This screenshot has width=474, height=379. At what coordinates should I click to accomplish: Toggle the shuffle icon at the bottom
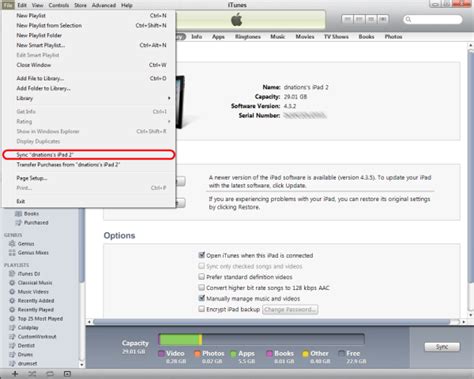[x=32, y=374]
